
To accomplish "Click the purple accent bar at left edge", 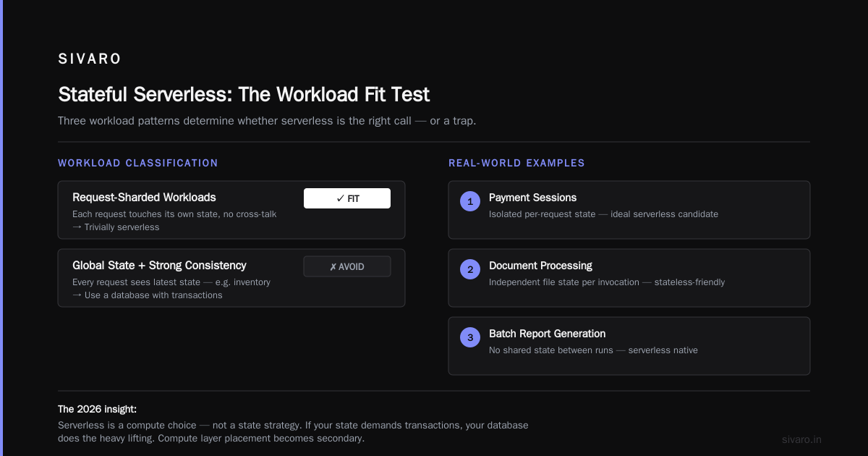I will point(1,228).
